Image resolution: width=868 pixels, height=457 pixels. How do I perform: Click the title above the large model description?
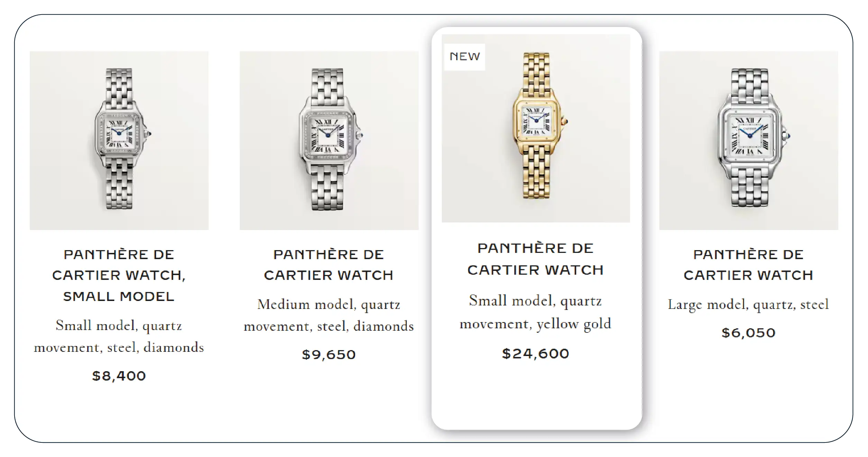click(x=749, y=265)
